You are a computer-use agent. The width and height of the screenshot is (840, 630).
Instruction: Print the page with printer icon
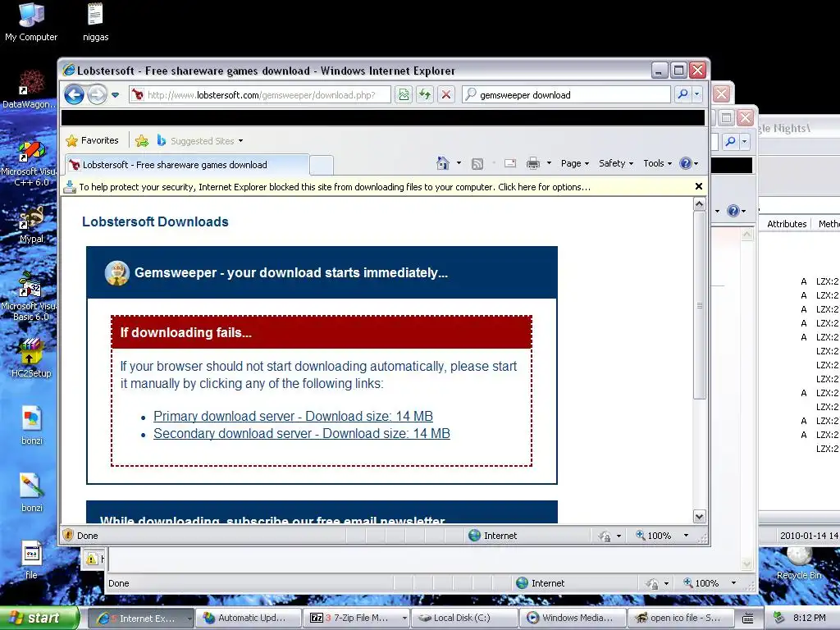[533, 163]
